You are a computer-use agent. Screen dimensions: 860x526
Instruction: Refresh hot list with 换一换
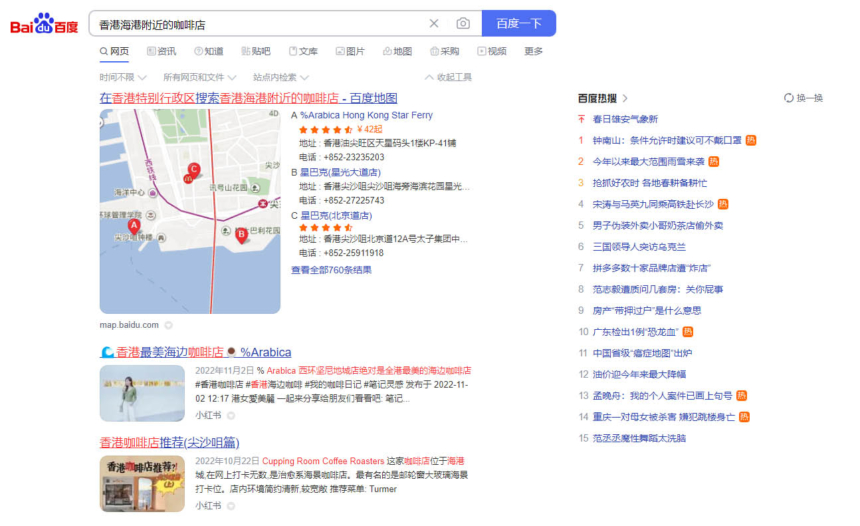point(804,98)
